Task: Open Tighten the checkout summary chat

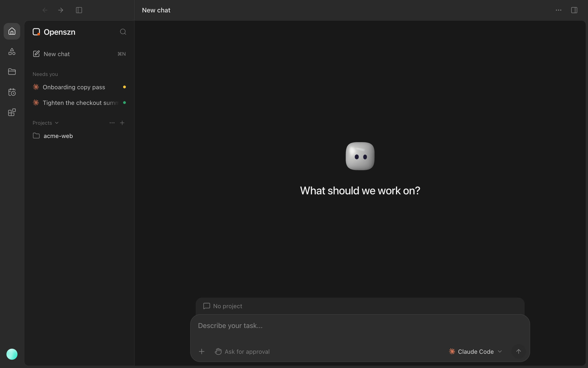Action: pyautogui.click(x=79, y=103)
